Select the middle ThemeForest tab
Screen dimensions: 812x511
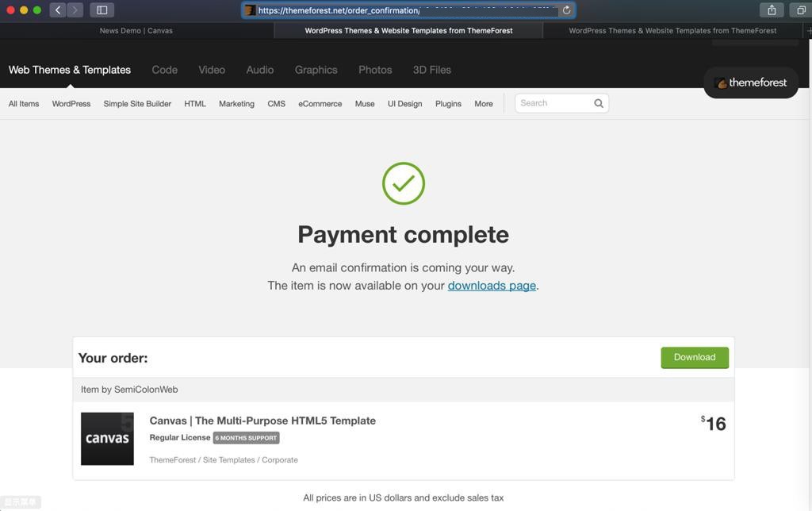pos(408,31)
